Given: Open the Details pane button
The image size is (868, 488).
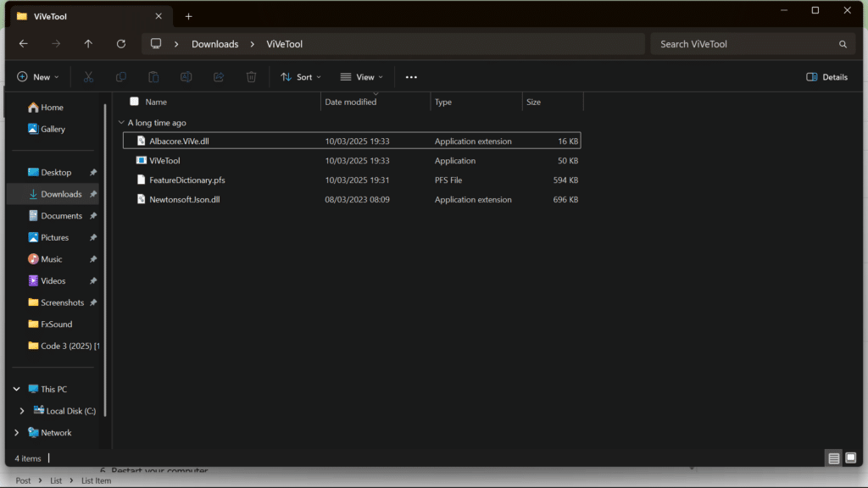Looking at the screenshot, I should [x=826, y=76].
